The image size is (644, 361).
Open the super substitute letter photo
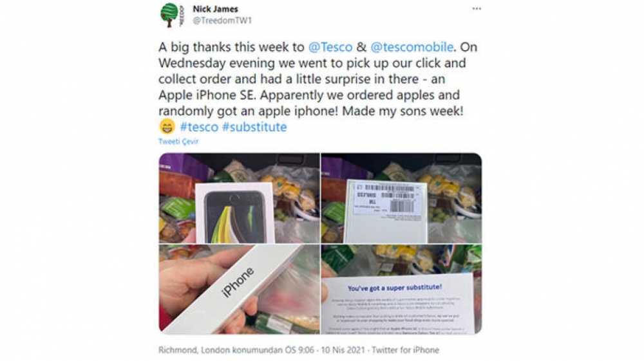click(x=401, y=289)
